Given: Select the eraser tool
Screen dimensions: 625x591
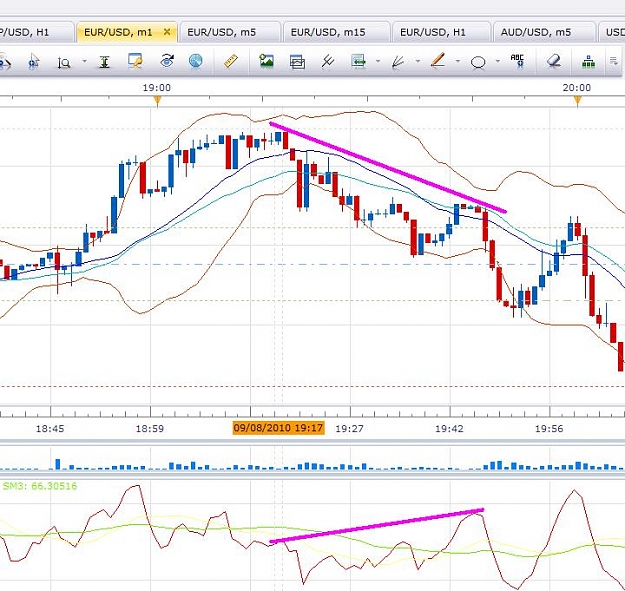Looking at the screenshot, I should 554,61.
